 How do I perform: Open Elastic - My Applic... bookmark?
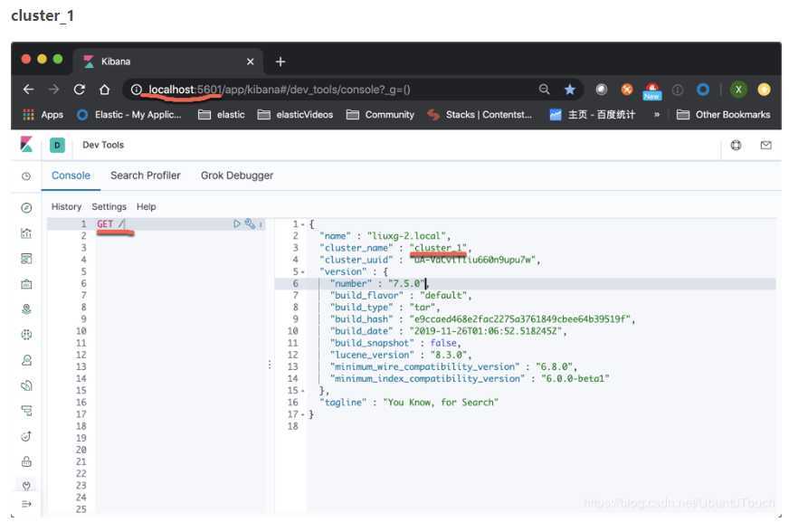(128, 115)
